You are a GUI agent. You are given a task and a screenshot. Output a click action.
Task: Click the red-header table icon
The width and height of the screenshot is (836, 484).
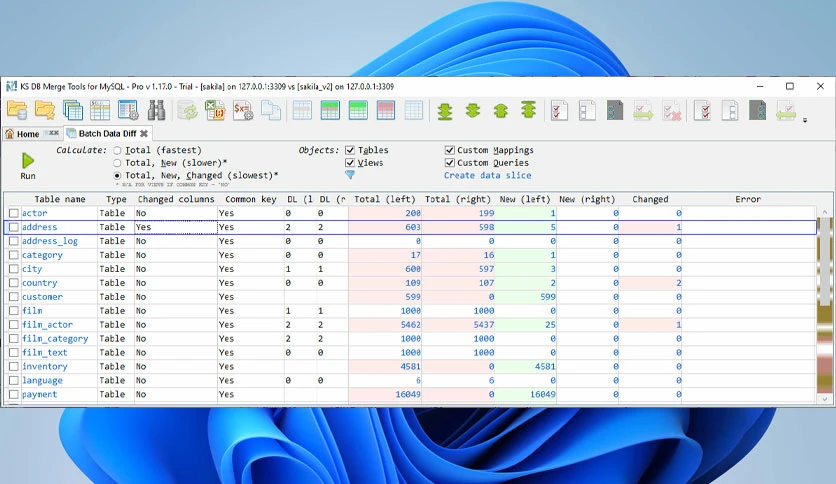(x=385, y=110)
